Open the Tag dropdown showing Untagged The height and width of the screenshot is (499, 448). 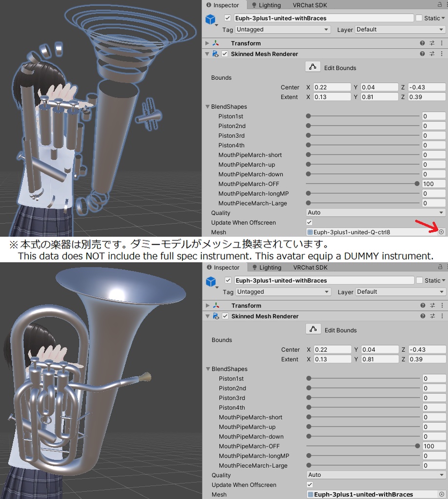coord(283,29)
